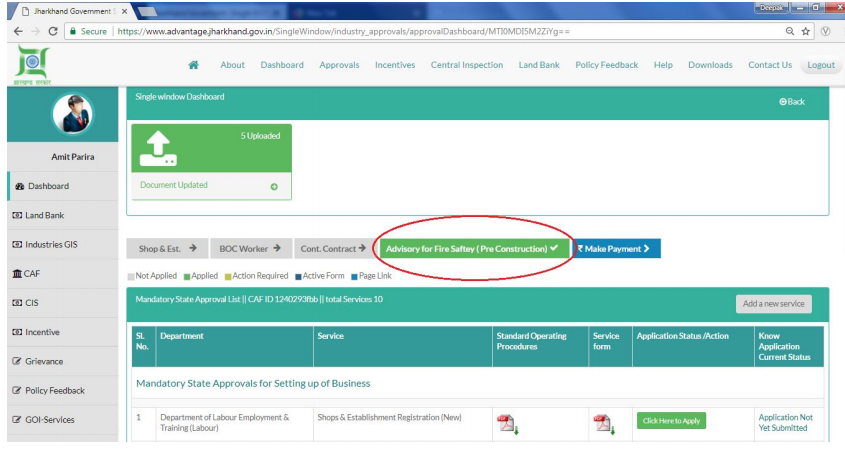This screenshot has width=845, height=456.
Task: Open the Dashboard menu in top navigation
Action: click(282, 65)
